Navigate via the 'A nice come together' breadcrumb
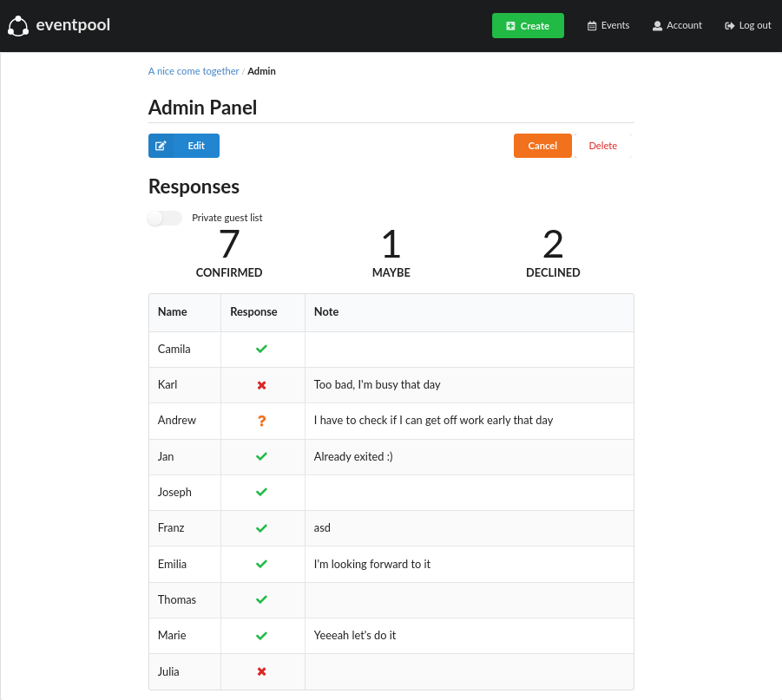This screenshot has height=700, width=782. (193, 70)
